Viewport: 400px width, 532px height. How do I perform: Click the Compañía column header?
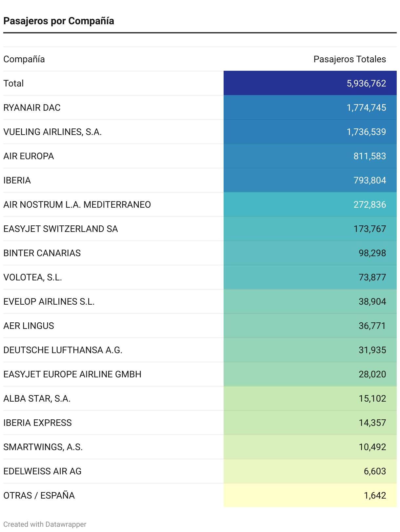point(24,59)
